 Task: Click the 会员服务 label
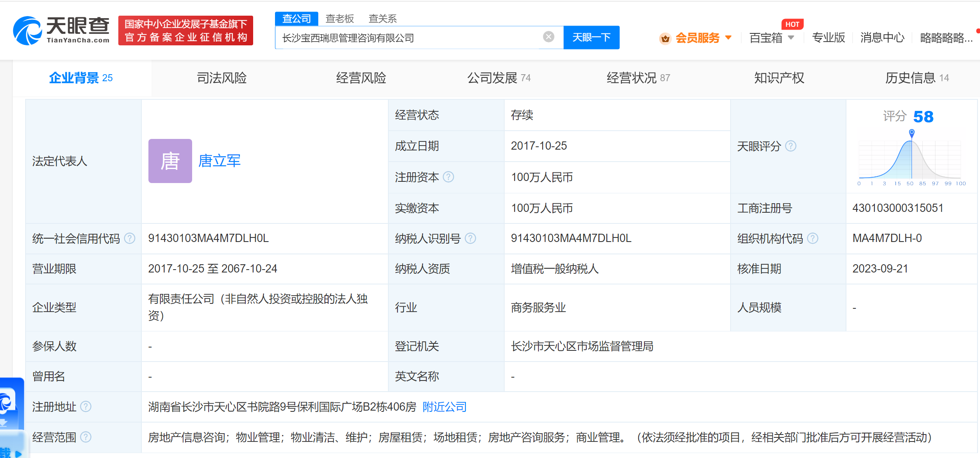click(x=697, y=38)
